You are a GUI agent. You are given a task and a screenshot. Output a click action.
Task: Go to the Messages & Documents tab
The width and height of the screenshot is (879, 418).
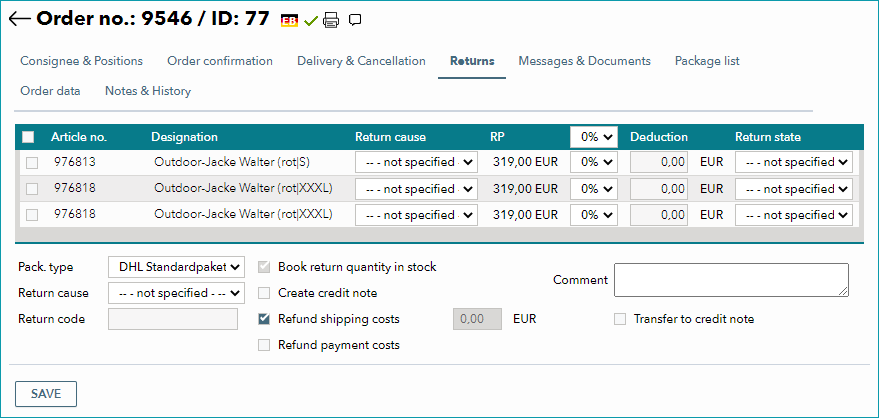pyautogui.click(x=584, y=61)
